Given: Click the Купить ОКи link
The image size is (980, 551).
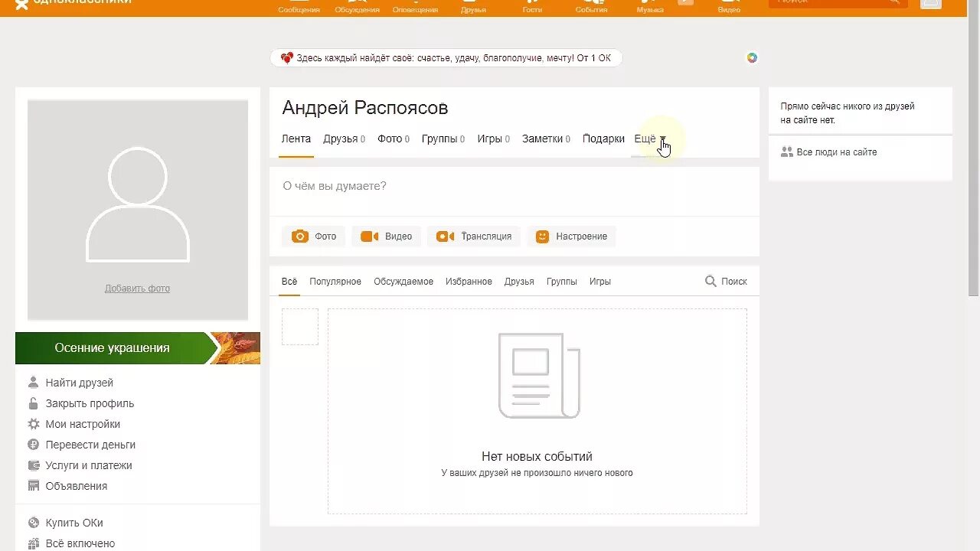Looking at the screenshot, I should click(74, 523).
